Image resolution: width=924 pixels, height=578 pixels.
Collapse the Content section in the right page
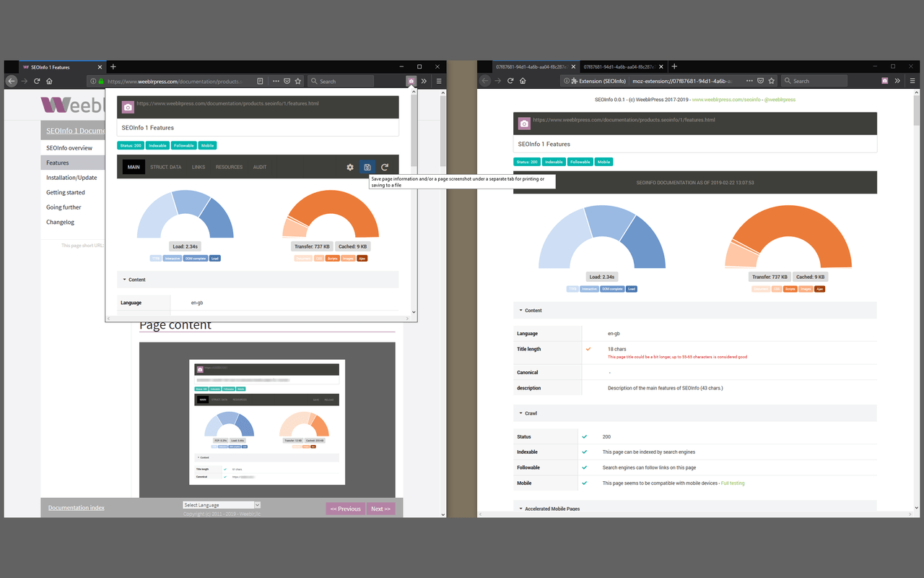[695, 310]
